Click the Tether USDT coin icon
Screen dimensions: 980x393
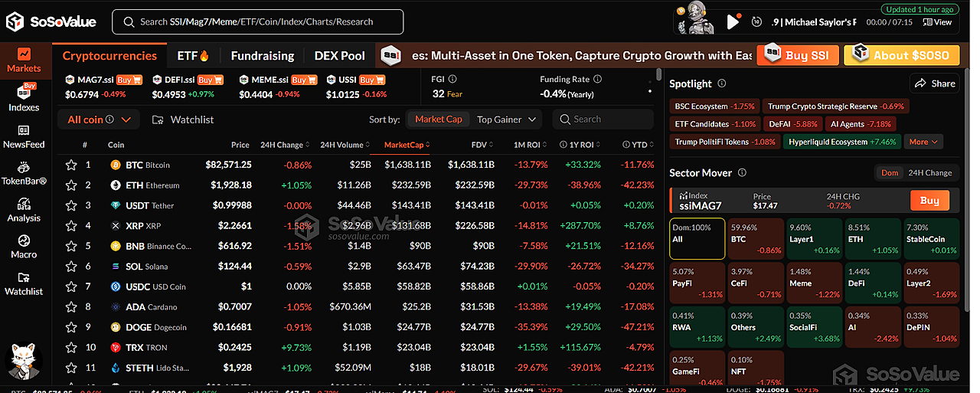tap(116, 205)
